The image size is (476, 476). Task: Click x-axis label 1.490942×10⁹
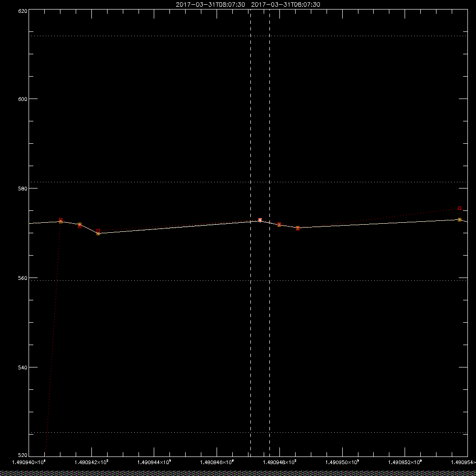click(91, 462)
